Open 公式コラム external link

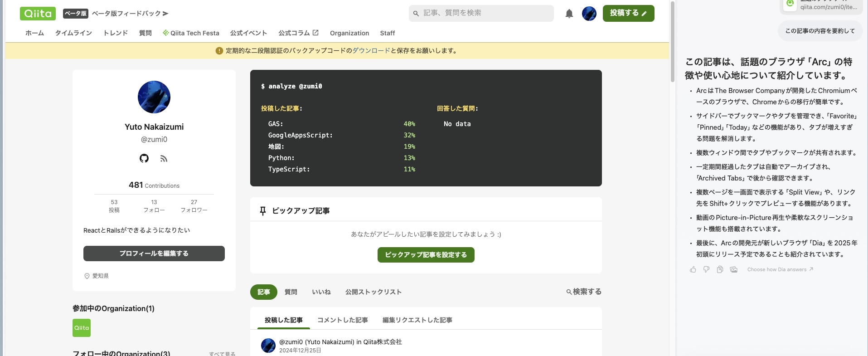pyautogui.click(x=299, y=33)
